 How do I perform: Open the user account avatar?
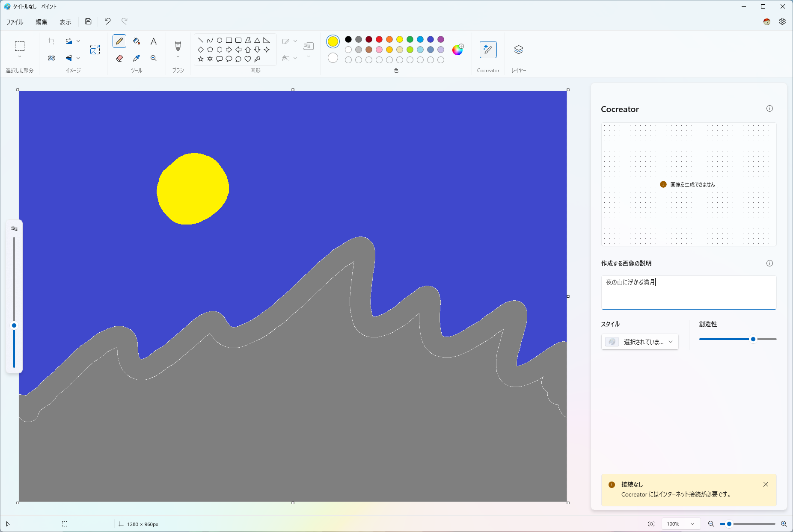pyautogui.click(x=767, y=21)
